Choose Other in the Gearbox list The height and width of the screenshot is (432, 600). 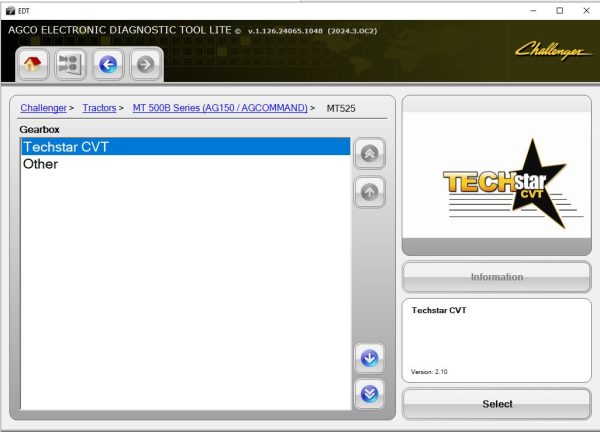pos(186,164)
